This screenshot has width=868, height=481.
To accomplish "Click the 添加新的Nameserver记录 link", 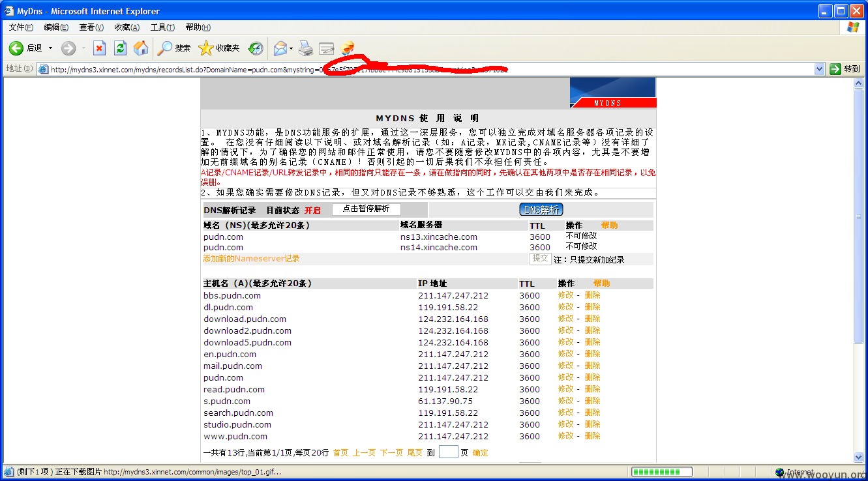I will click(251, 259).
